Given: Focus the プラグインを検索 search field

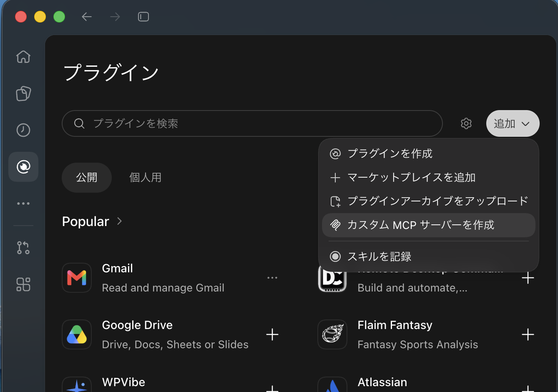Looking at the screenshot, I should (x=252, y=123).
